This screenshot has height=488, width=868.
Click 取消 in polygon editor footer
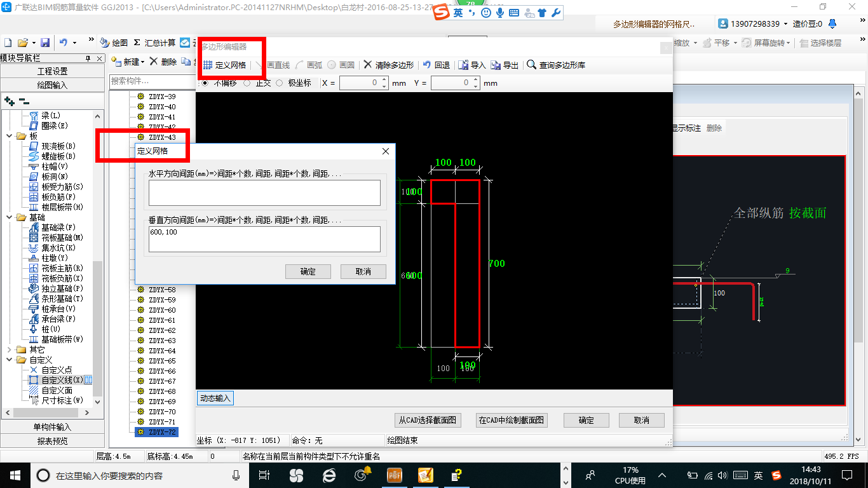[641, 420]
